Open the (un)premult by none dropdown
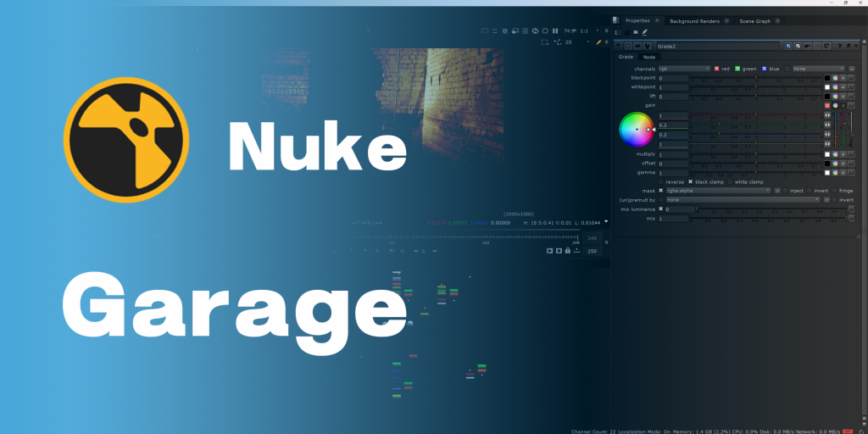Image resolution: width=868 pixels, height=434 pixels. pos(743,200)
